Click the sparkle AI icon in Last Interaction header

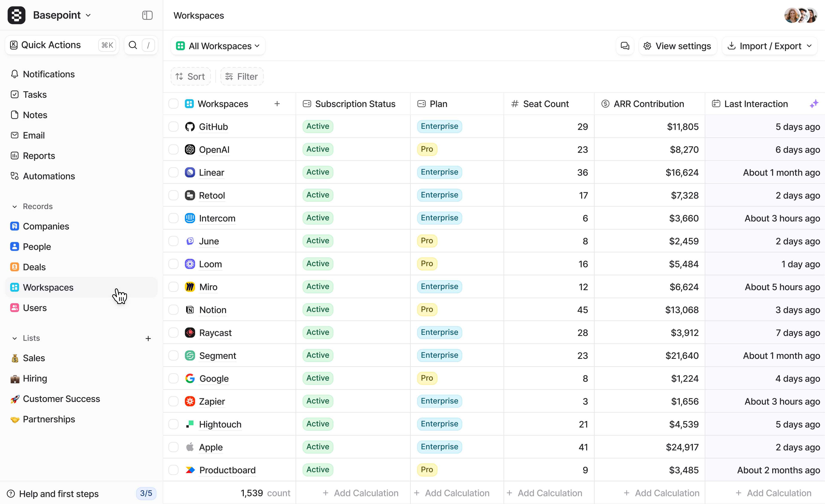pos(814,104)
